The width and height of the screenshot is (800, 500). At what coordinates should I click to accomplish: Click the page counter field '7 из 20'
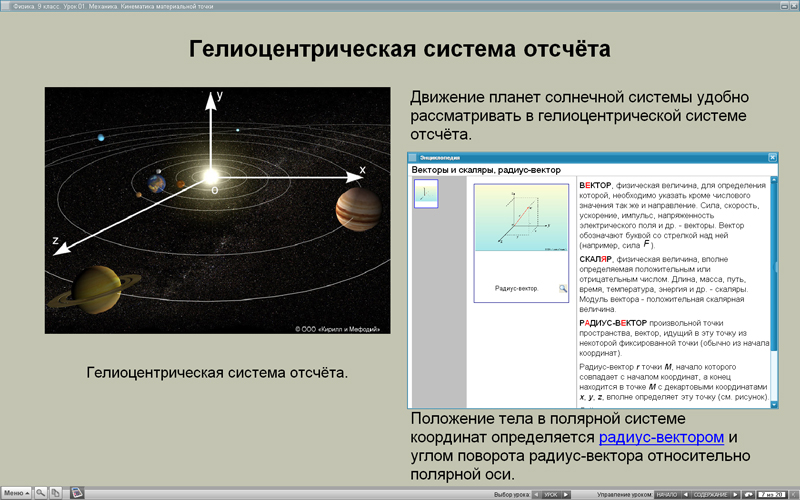pyautogui.click(x=771, y=494)
